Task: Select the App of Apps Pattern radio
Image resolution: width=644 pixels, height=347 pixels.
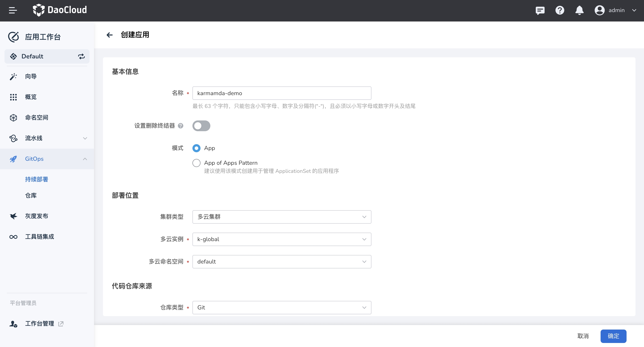Action: [196, 163]
